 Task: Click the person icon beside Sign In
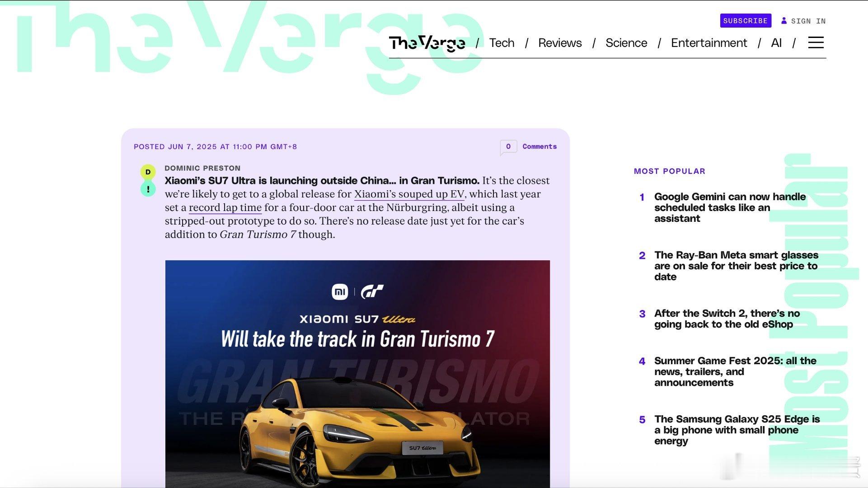(x=784, y=21)
